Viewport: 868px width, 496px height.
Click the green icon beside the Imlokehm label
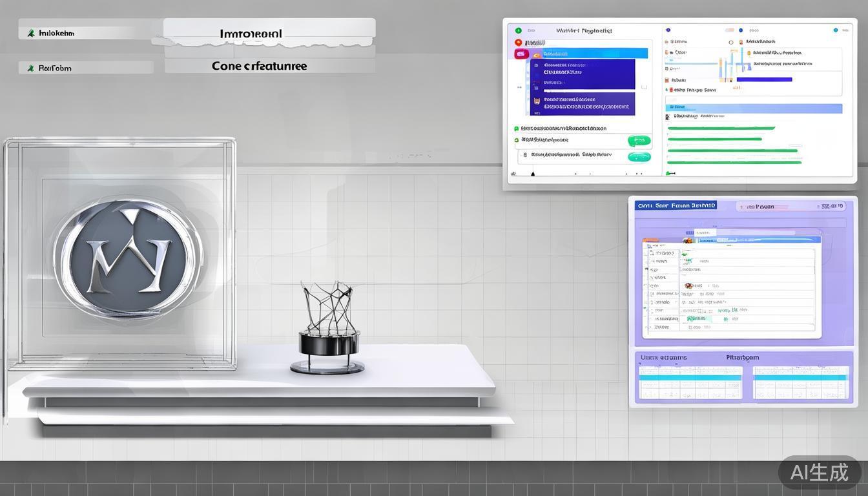(x=30, y=33)
